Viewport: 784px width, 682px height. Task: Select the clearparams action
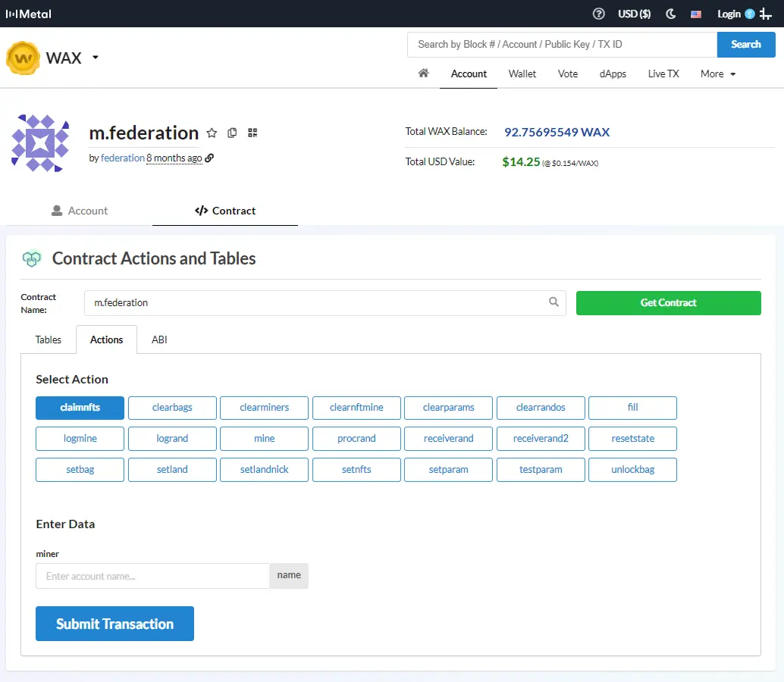(x=449, y=408)
